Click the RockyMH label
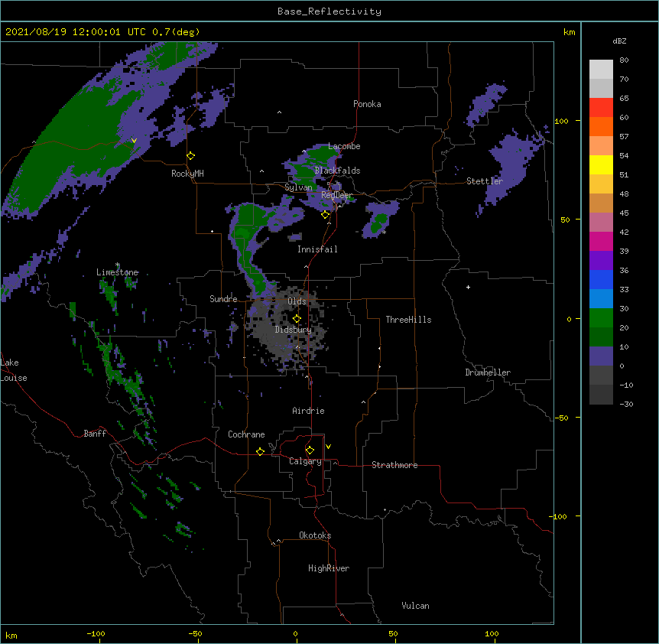 (x=187, y=174)
